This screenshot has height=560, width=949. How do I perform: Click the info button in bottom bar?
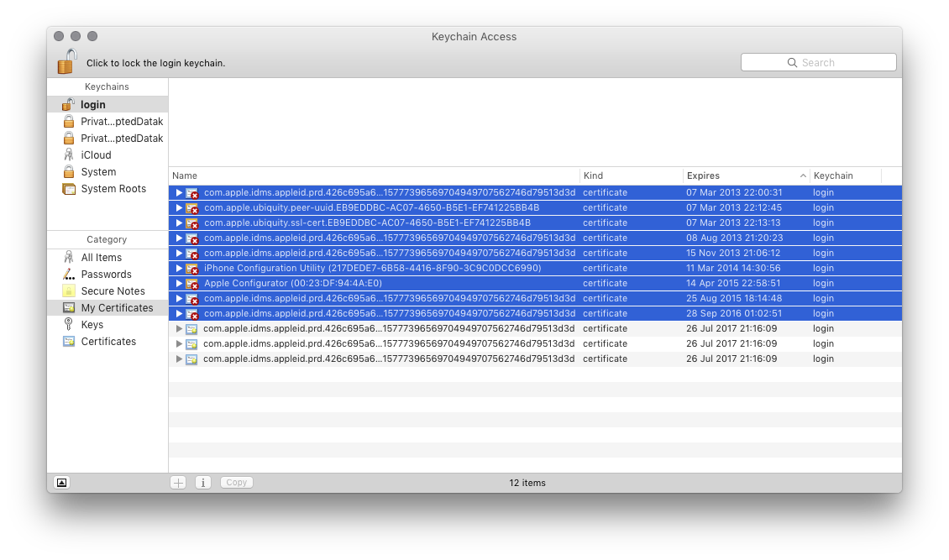(202, 482)
